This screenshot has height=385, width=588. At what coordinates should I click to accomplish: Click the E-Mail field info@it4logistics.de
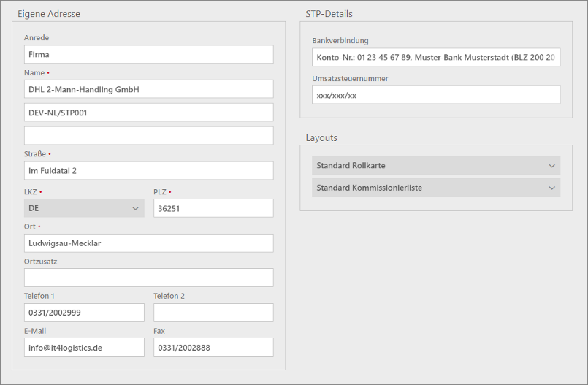coord(84,348)
